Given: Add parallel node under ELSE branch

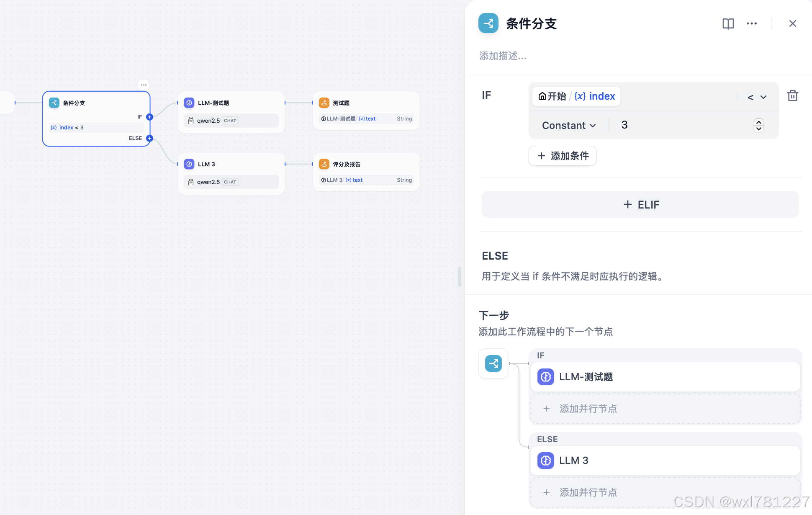Looking at the screenshot, I should tap(665, 492).
